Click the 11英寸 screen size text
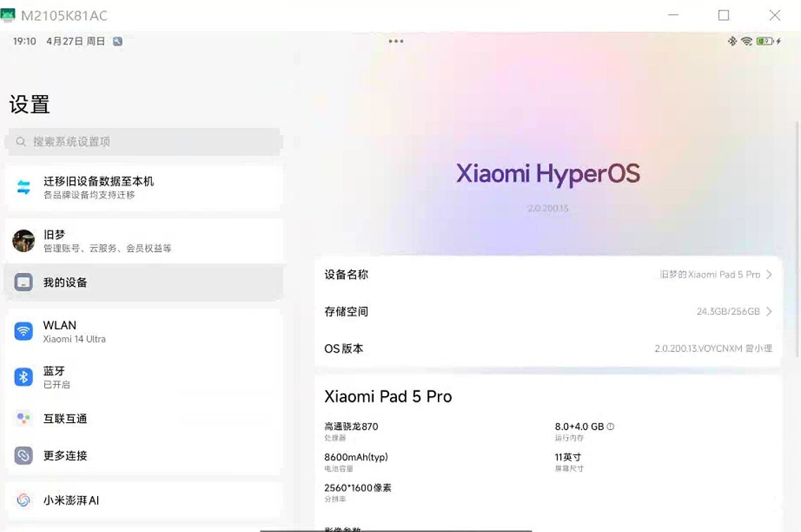Image resolution: width=801 pixels, height=532 pixels. point(568,457)
